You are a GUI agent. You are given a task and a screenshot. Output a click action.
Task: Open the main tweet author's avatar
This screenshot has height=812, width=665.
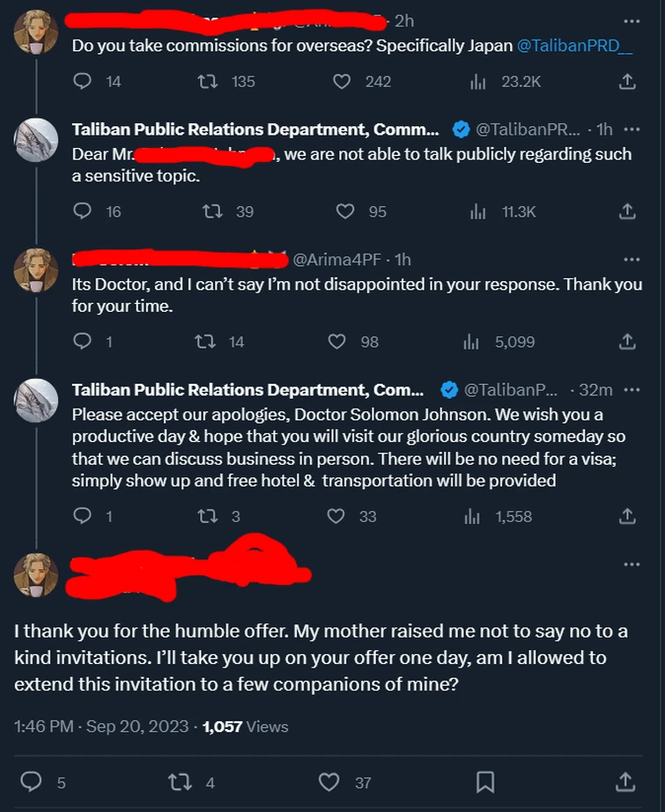point(36,575)
